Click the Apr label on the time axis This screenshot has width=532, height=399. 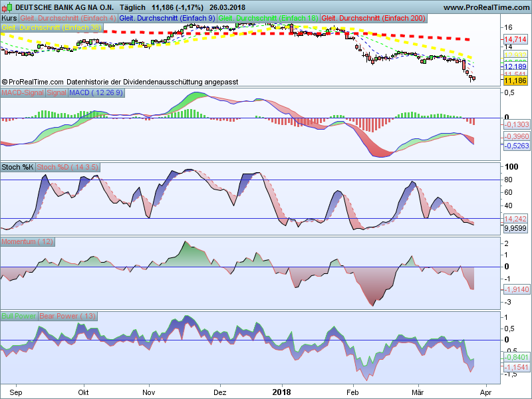tap(486, 392)
